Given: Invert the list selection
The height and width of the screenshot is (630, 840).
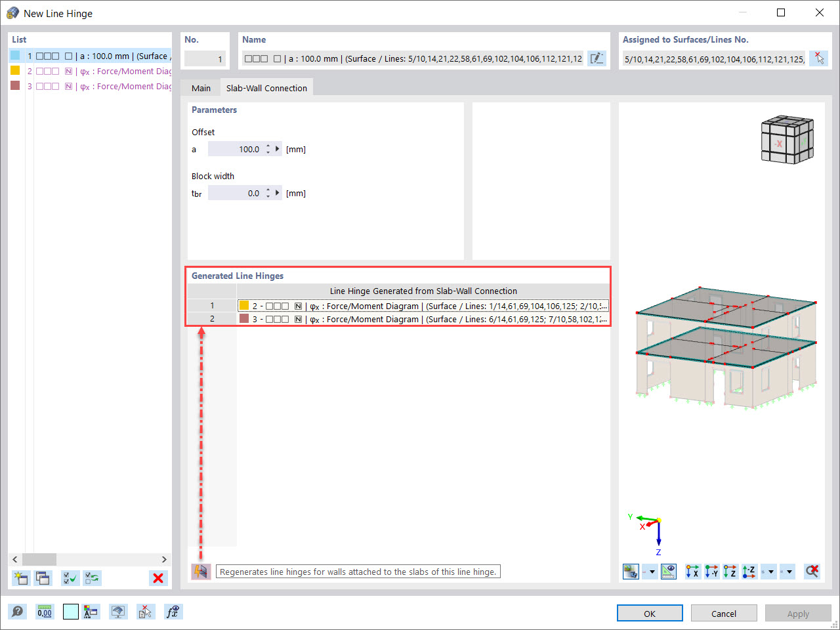Looking at the screenshot, I should pos(93,578).
